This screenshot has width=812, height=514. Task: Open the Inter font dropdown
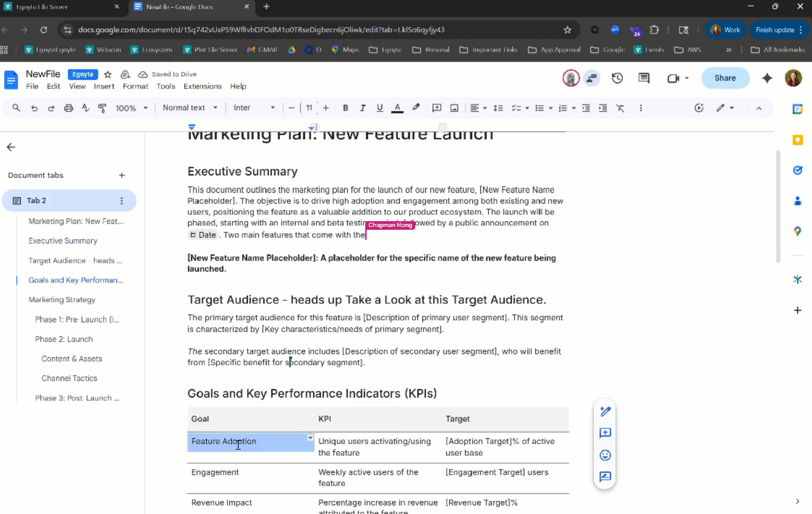253,108
